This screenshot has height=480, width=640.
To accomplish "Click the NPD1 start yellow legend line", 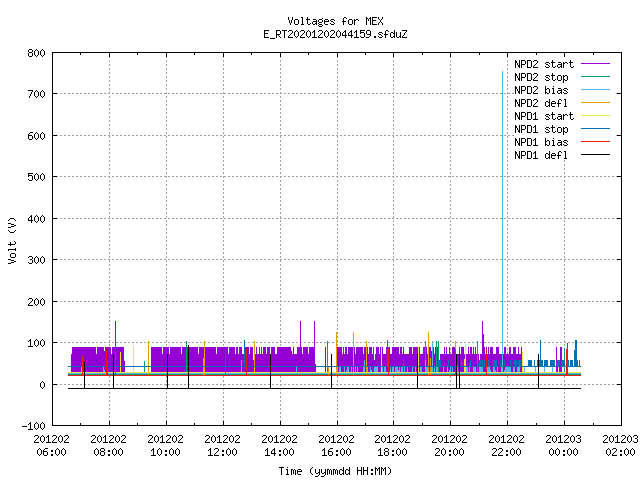I will [595, 116].
